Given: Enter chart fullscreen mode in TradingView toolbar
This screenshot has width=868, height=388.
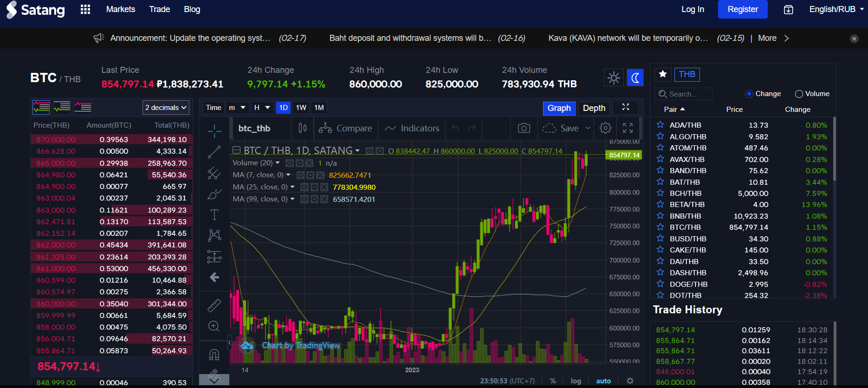Looking at the screenshot, I should pos(628,128).
